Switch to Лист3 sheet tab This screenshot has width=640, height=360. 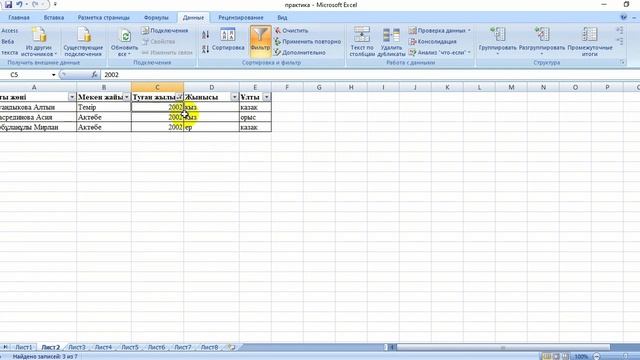[x=77, y=347]
